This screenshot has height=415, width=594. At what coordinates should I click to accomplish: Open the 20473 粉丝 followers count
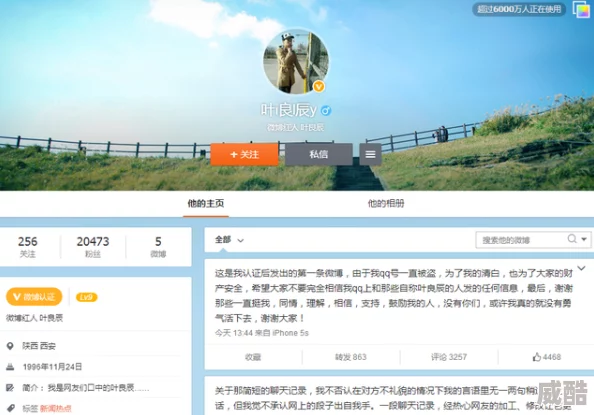[x=93, y=247]
